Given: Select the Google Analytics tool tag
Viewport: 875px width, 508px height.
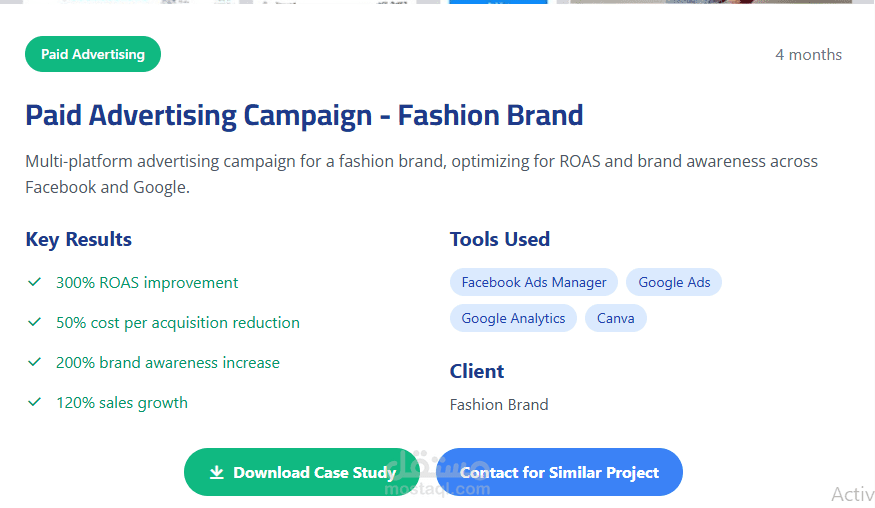Looking at the screenshot, I should tap(513, 319).
